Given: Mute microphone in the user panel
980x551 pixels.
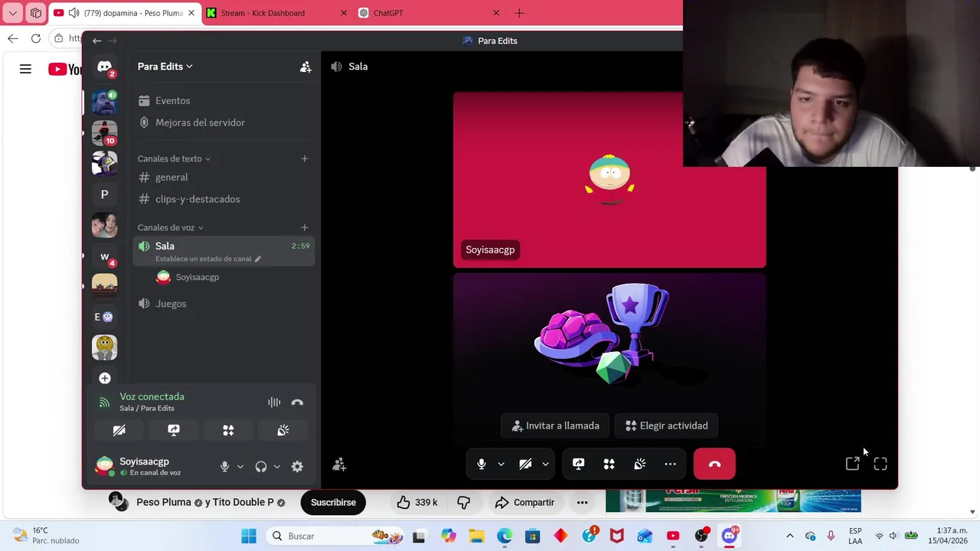Looking at the screenshot, I should pyautogui.click(x=224, y=466).
